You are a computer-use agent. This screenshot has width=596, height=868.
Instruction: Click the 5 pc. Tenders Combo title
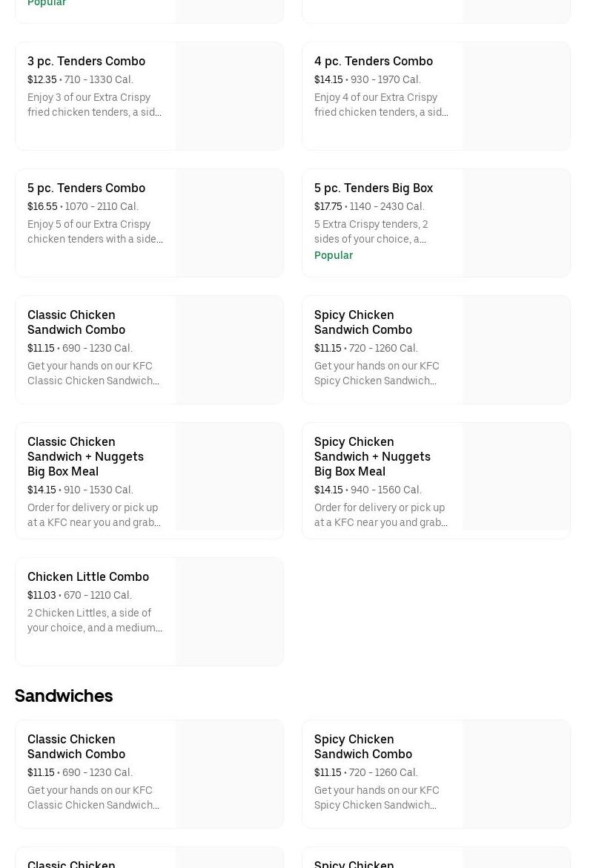(x=86, y=188)
